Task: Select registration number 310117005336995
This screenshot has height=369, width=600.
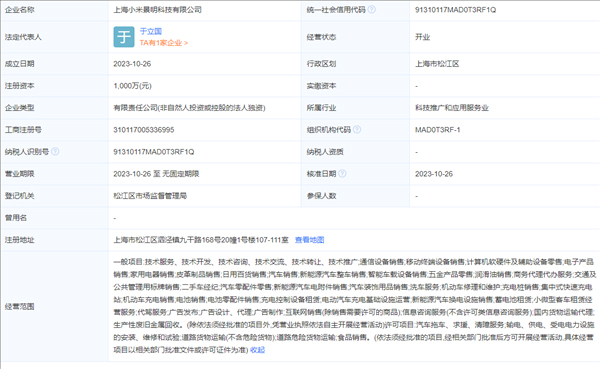Action: (x=143, y=130)
